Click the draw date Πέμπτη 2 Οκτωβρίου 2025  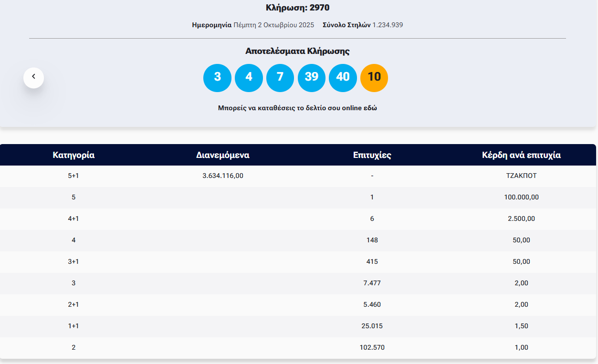pos(273,25)
